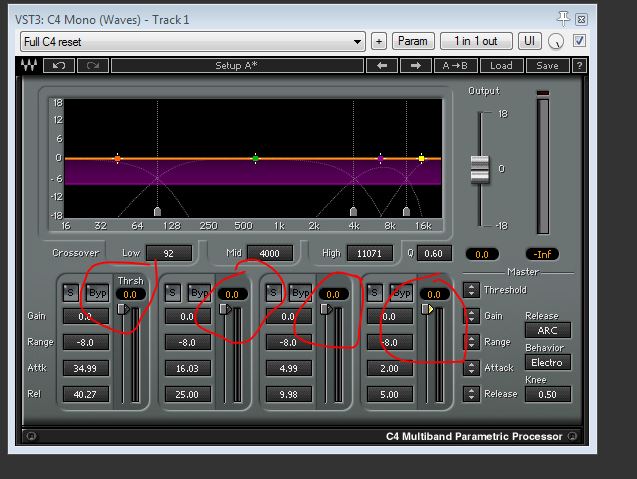The width and height of the screenshot is (637, 479).
Task: Click the Master Release stepper arrows
Action: (471, 394)
